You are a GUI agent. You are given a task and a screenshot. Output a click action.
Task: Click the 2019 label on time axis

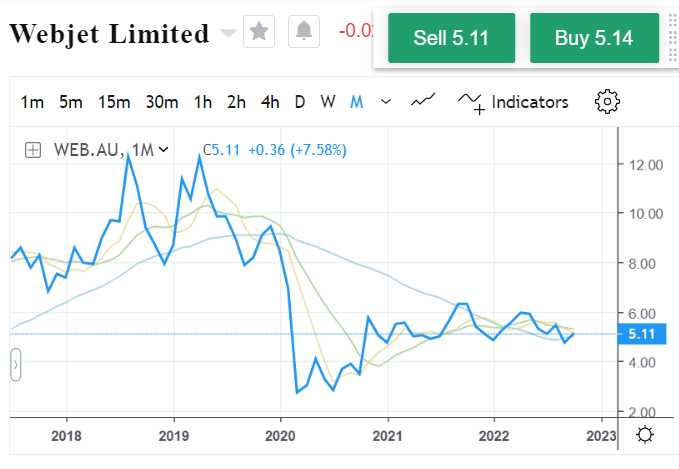174,436
